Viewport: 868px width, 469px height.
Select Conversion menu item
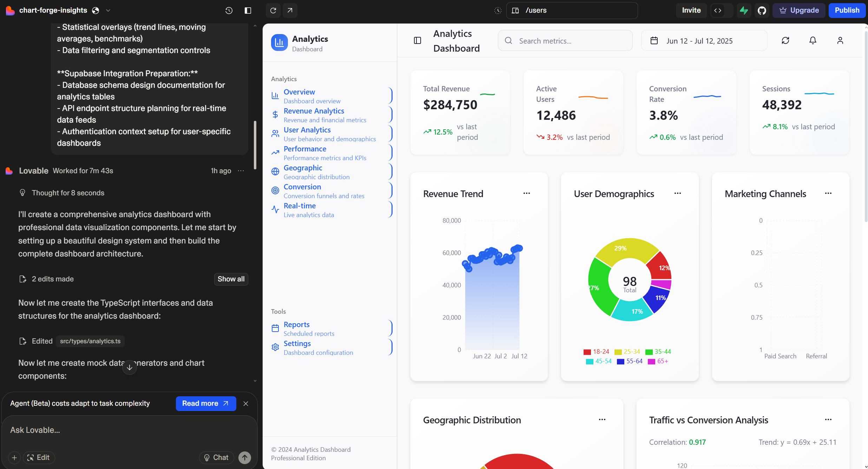click(x=331, y=191)
